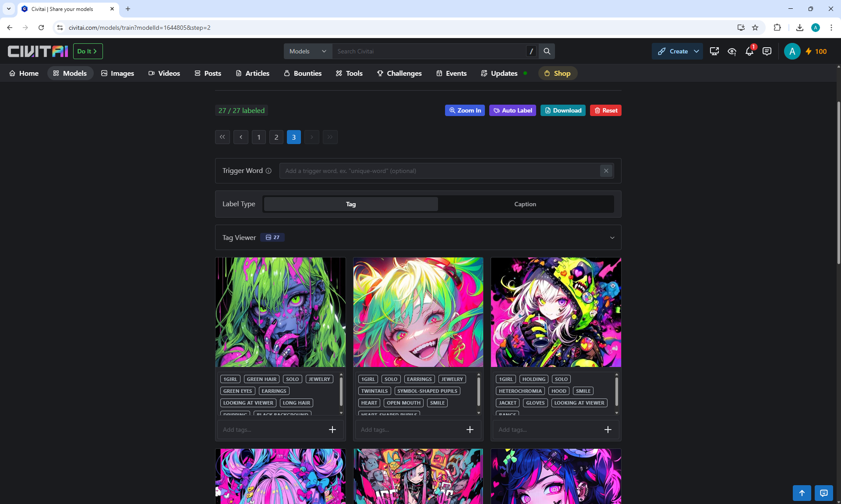Viewport: 841px width, 504px height.
Task: Expand the Tag Viewer section
Action: pos(612,238)
